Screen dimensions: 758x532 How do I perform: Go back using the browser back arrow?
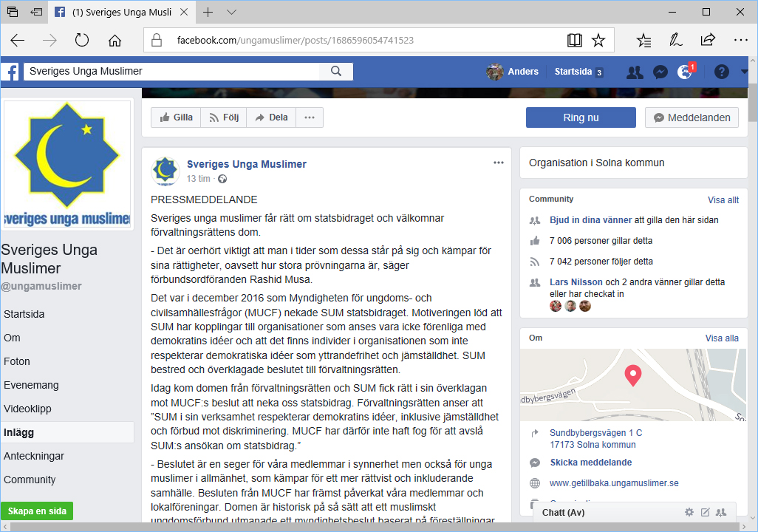tap(18, 40)
